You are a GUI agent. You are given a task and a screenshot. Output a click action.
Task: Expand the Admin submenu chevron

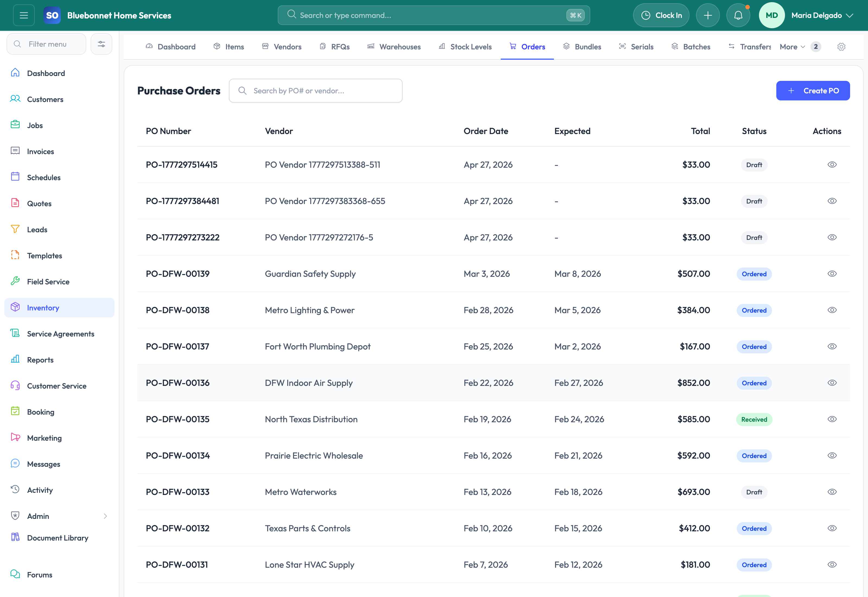click(x=106, y=516)
